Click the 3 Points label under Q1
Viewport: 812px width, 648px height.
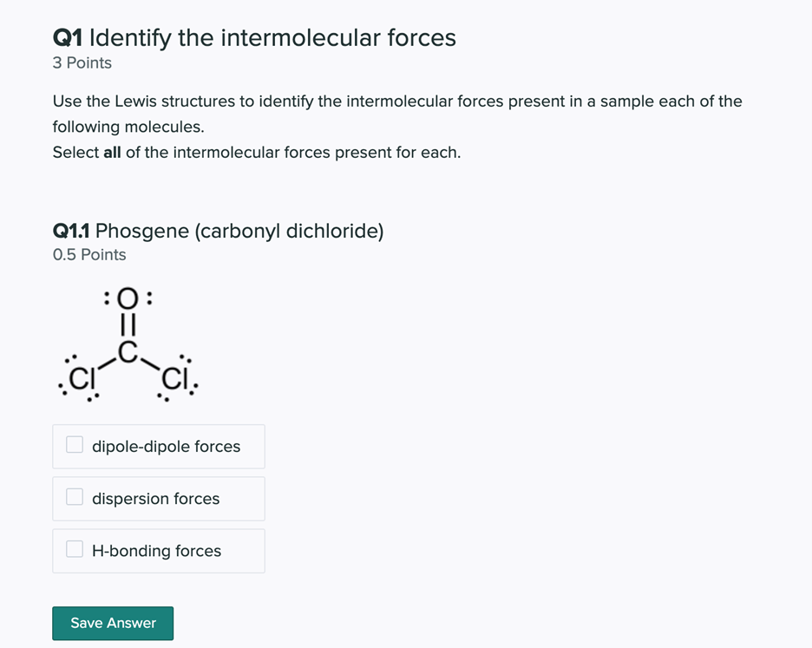(82, 62)
